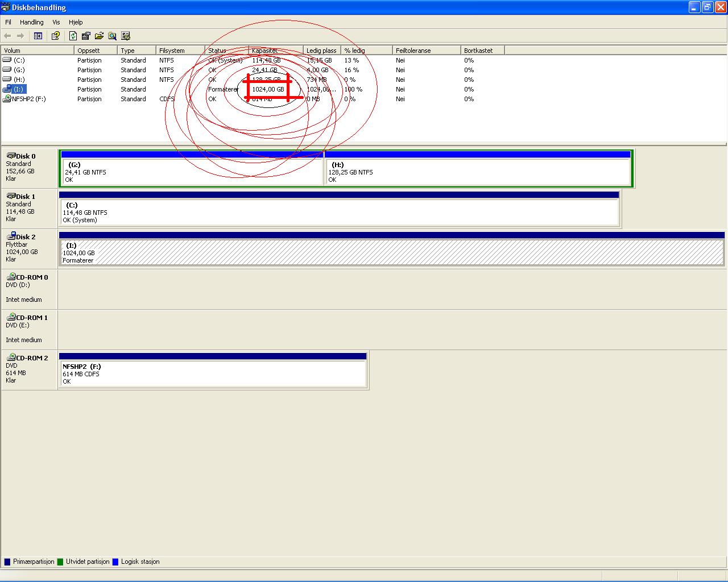The width and height of the screenshot is (728, 582).
Task: Select the (G:) 24,41 GB NTFS partition block
Action: pos(192,168)
